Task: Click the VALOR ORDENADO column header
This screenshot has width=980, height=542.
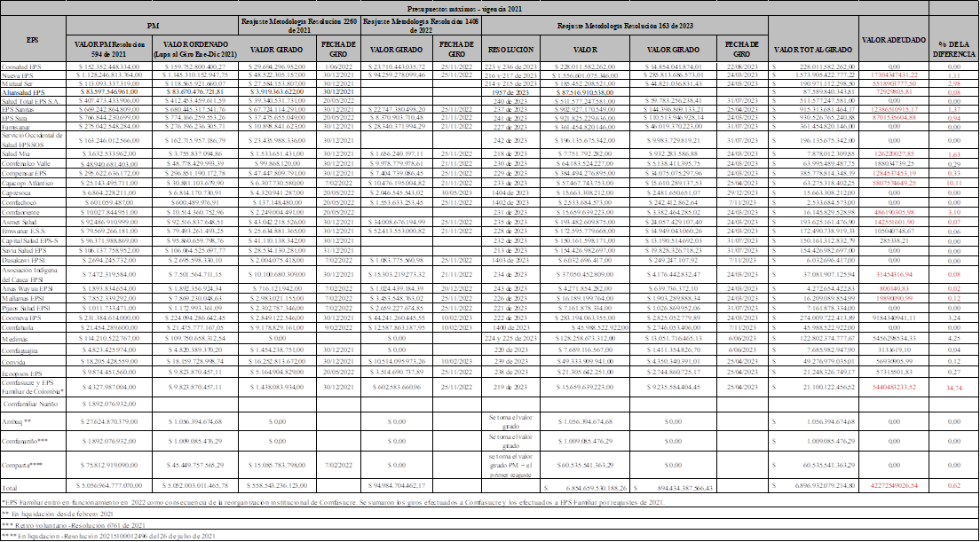Action: 195,50
